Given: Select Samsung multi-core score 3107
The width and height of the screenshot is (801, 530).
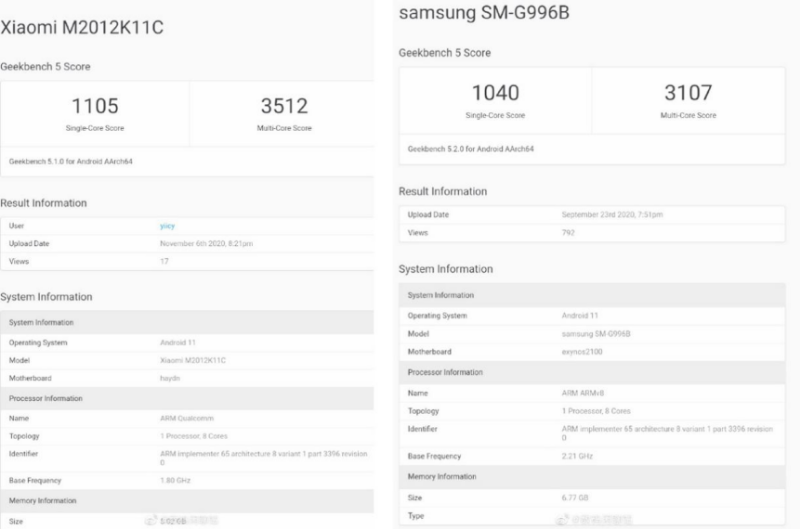Looking at the screenshot, I should click(x=688, y=92).
